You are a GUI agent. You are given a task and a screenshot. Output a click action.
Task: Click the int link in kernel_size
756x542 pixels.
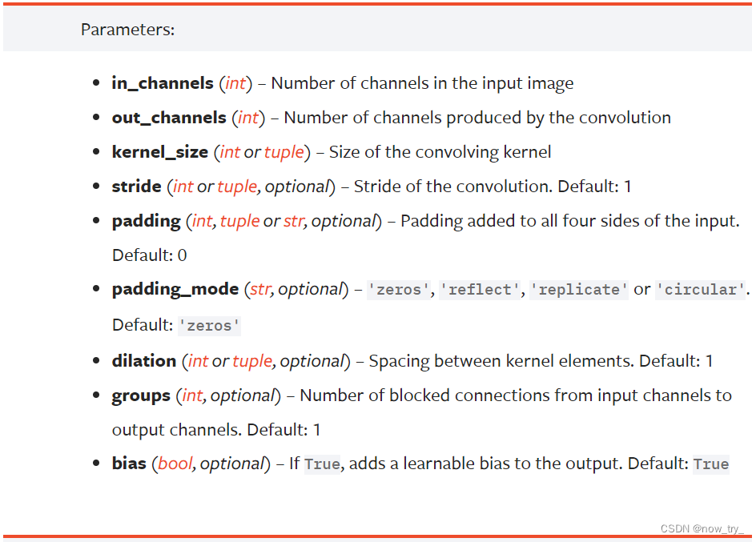pyautogui.click(x=230, y=152)
